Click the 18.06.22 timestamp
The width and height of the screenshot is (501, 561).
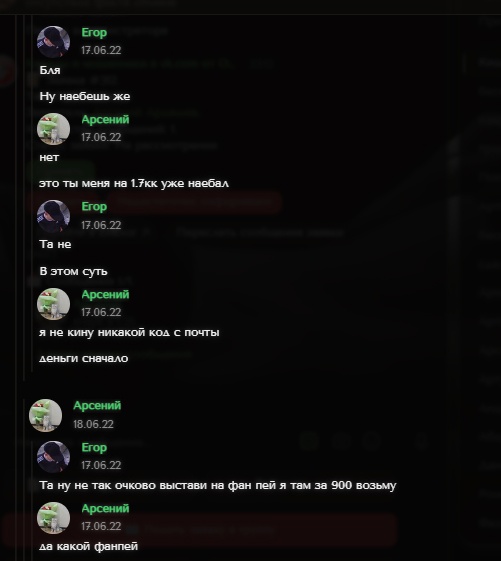(x=93, y=424)
